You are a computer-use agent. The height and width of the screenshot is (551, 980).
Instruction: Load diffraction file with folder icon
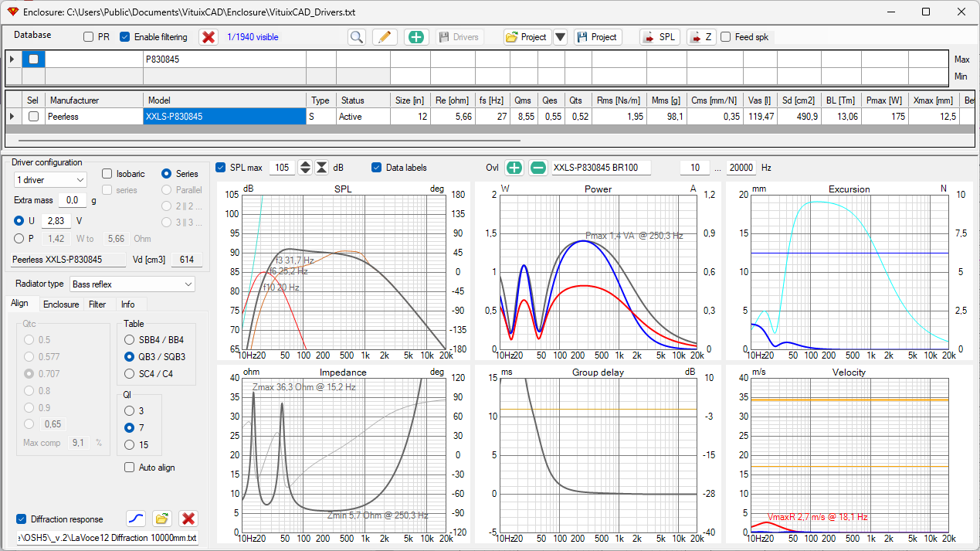[161, 519]
